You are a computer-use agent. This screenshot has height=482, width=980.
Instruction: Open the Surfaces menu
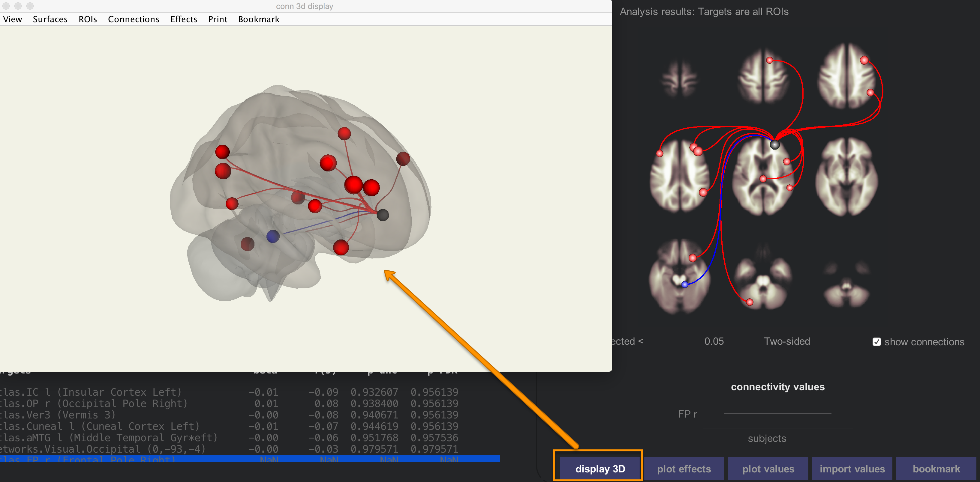[50, 19]
